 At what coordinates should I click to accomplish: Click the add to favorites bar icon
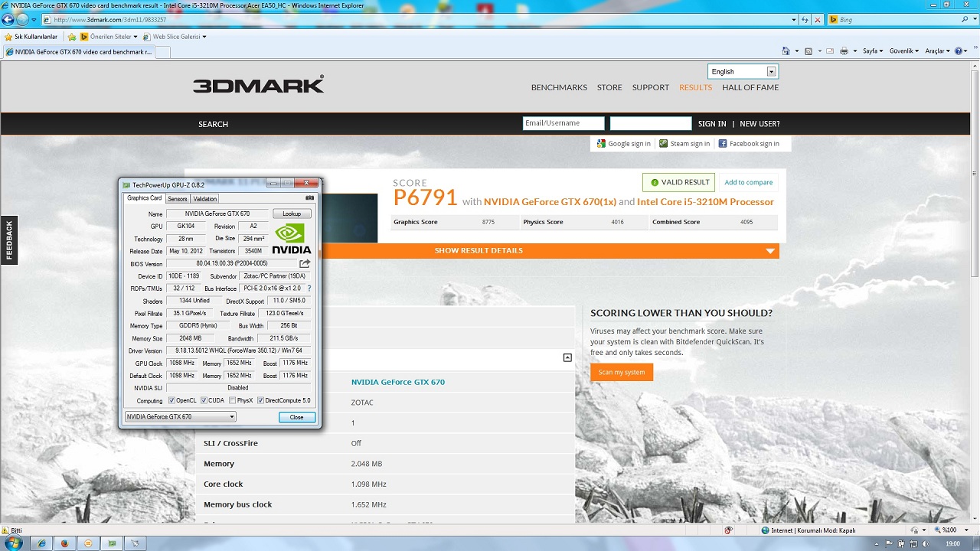[x=72, y=37]
